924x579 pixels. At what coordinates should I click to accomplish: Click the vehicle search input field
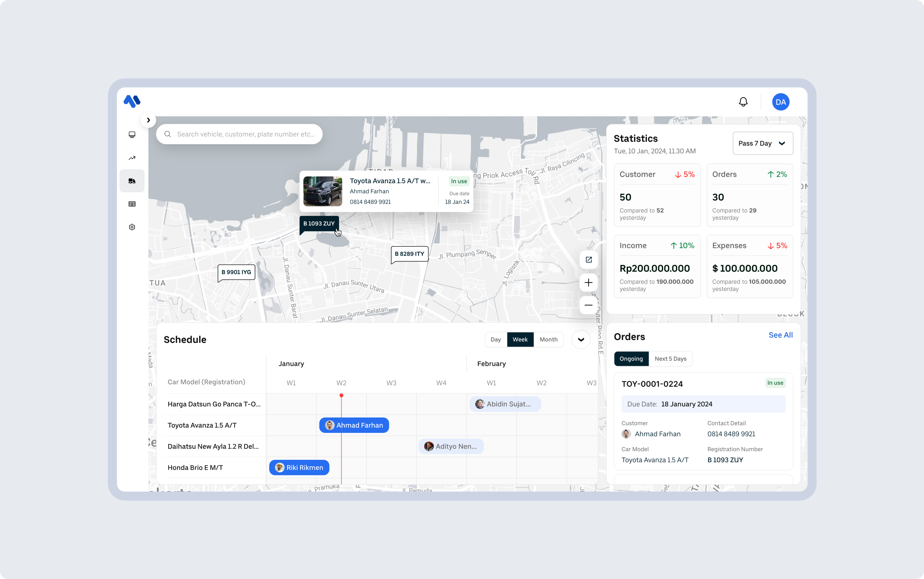click(x=239, y=134)
